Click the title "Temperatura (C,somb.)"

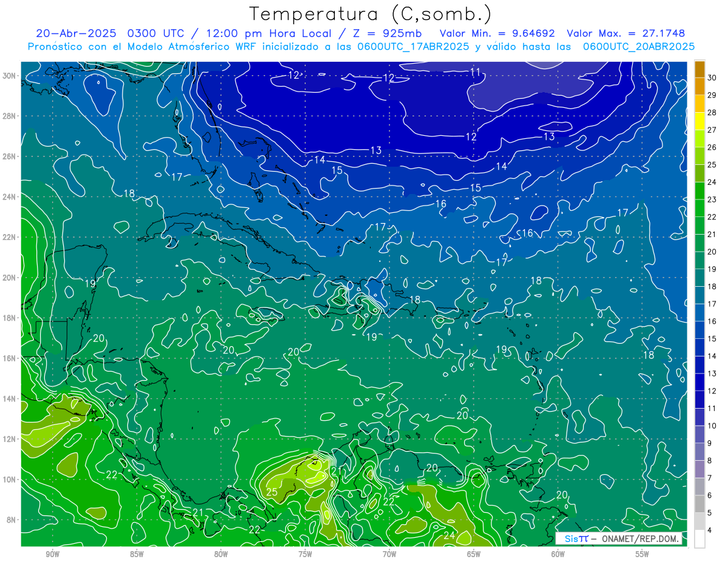[371, 13]
